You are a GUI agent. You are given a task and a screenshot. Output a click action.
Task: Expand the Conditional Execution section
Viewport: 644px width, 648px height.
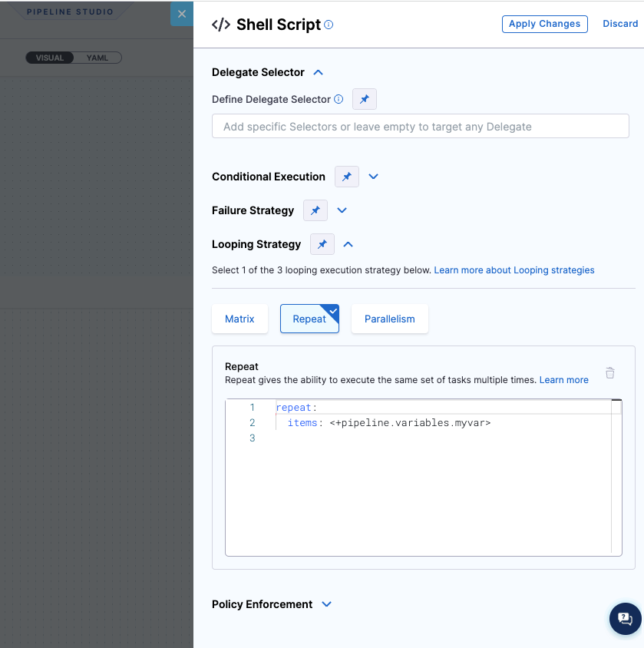(x=374, y=177)
